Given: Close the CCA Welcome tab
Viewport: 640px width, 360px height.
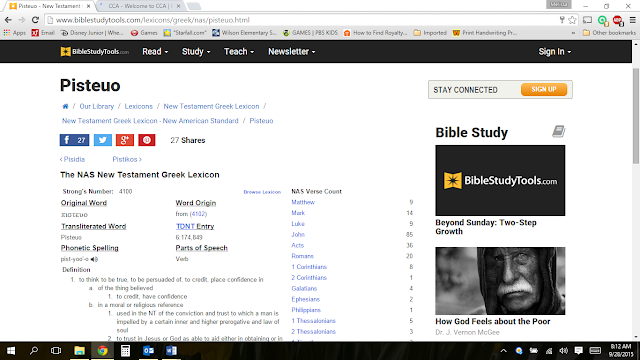Looking at the screenshot, I should [178, 6].
